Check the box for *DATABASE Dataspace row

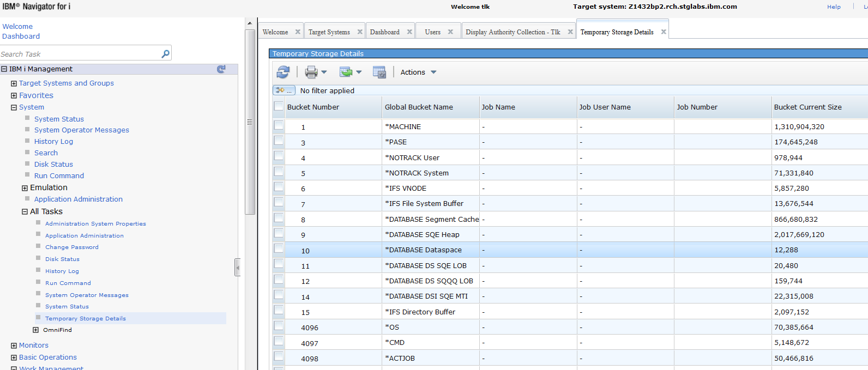(x=279, y=248)
